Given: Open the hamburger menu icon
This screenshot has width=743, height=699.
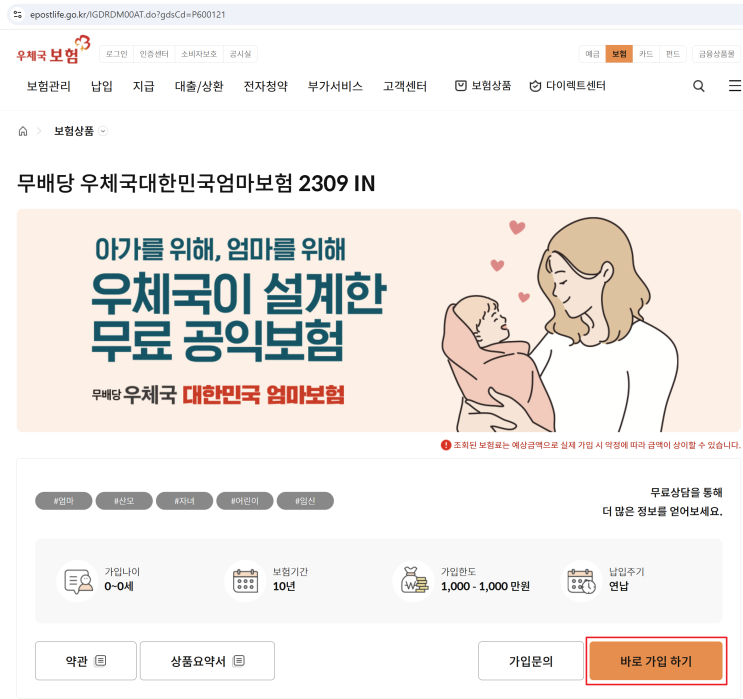Looking at the screenshot, I should [x=735, y=85].
